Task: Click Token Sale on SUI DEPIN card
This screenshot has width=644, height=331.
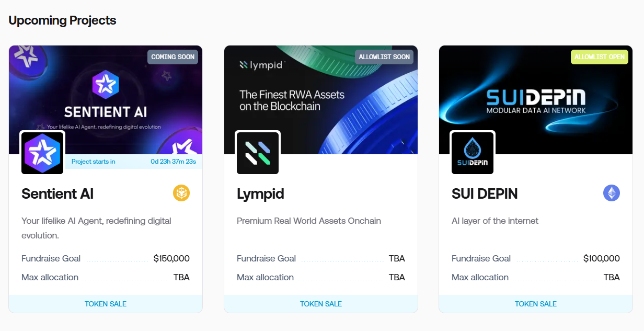Action: point(536,304)
